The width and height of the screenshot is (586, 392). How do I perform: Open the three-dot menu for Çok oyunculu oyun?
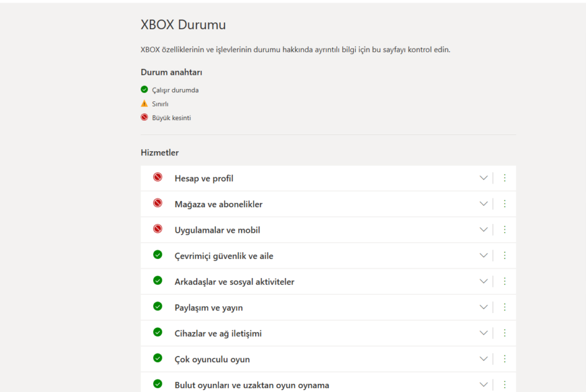click(505, 358)
